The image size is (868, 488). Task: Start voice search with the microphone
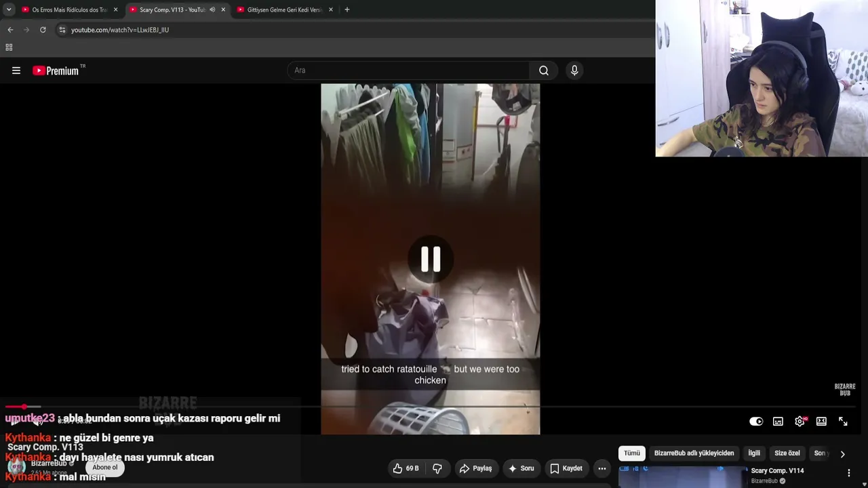574,70
